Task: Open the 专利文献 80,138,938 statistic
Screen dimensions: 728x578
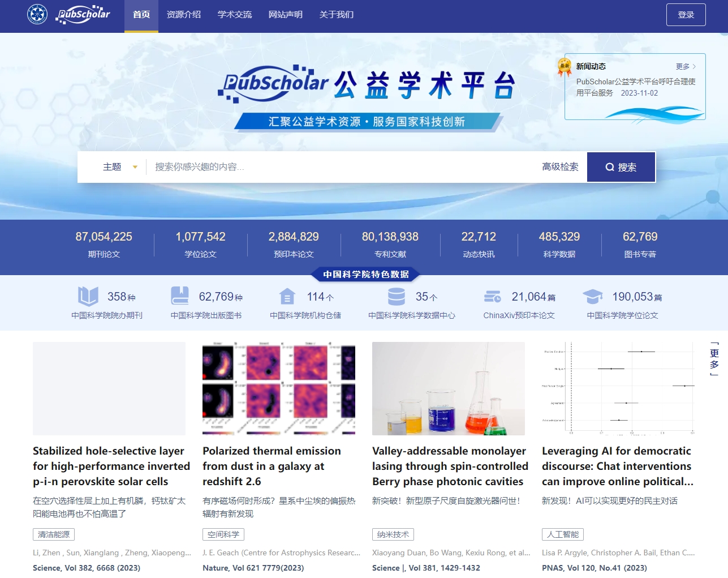Action: [x=390, y=245]
